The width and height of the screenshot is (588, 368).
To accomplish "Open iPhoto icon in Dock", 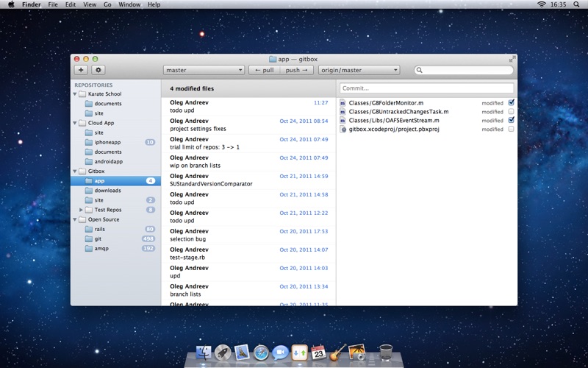I will point(356,353).
